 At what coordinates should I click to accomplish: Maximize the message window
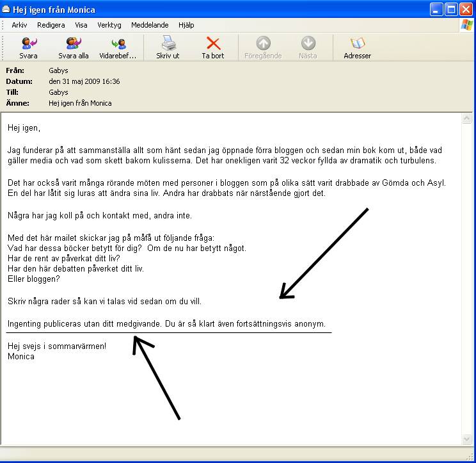tap(451, 10)
